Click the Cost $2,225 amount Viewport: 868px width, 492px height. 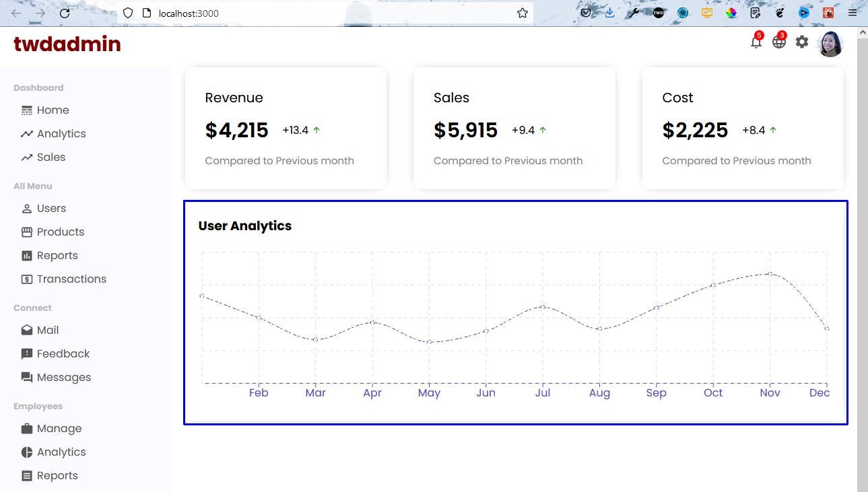pos(695,131)
